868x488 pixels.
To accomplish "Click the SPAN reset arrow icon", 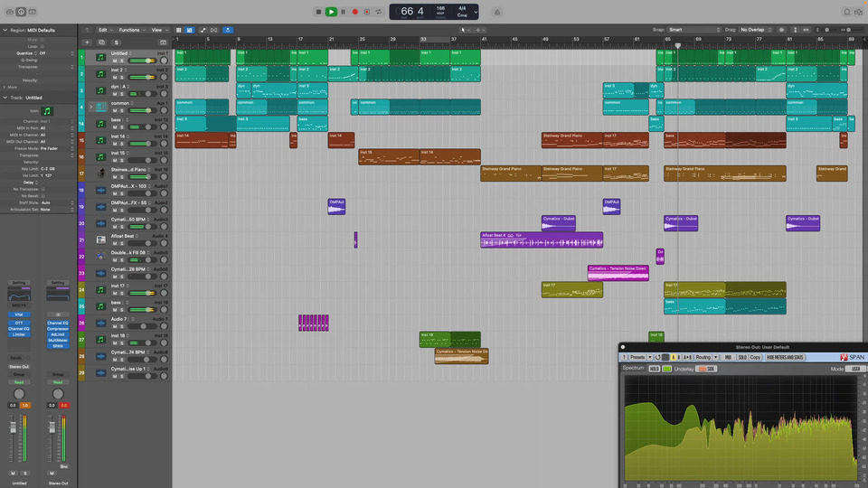I will pyautogui.click(x=657, y=358).
